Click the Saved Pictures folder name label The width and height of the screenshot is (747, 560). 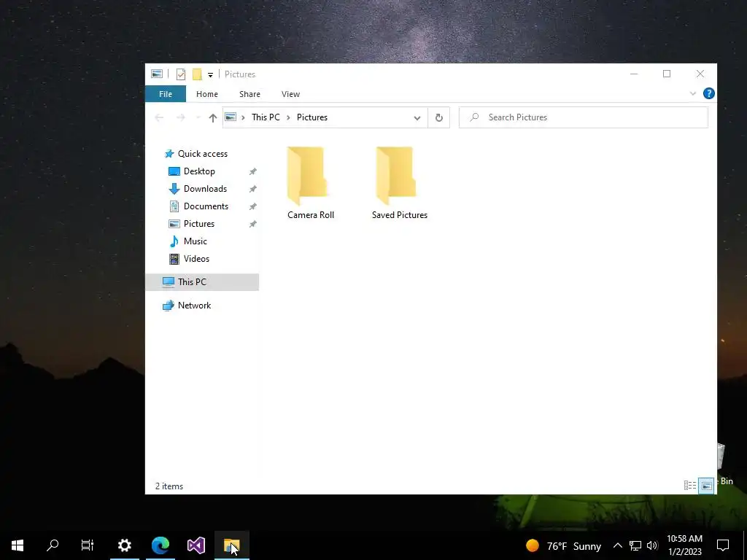399,215
